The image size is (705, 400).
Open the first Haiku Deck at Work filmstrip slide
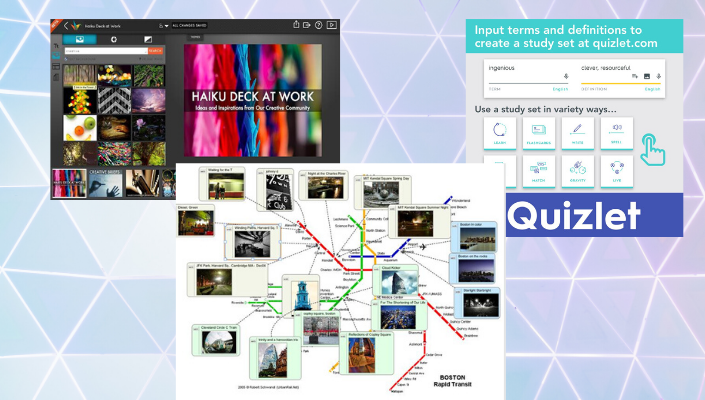tap(69, 183)
